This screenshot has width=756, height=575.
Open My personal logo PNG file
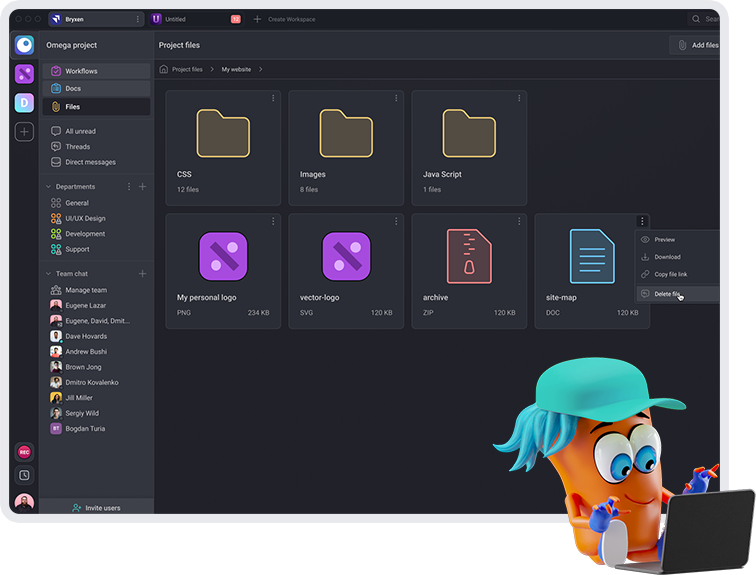(223, 271)
